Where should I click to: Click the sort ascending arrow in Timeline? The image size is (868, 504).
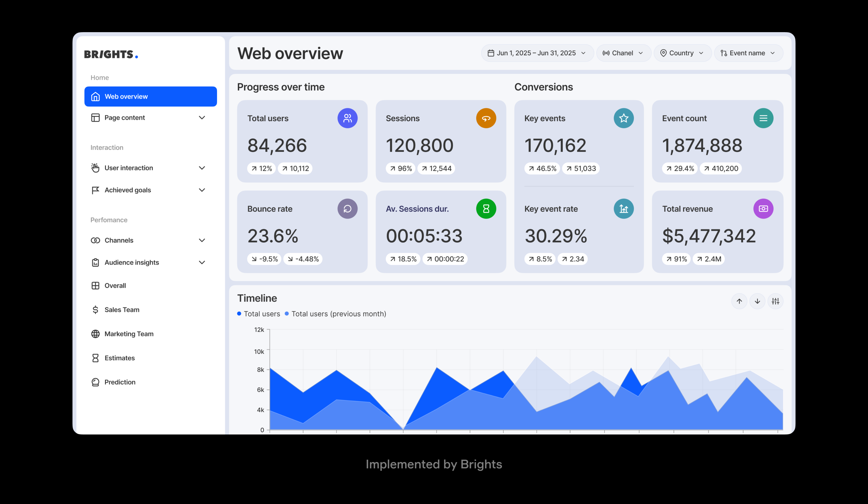739,301
